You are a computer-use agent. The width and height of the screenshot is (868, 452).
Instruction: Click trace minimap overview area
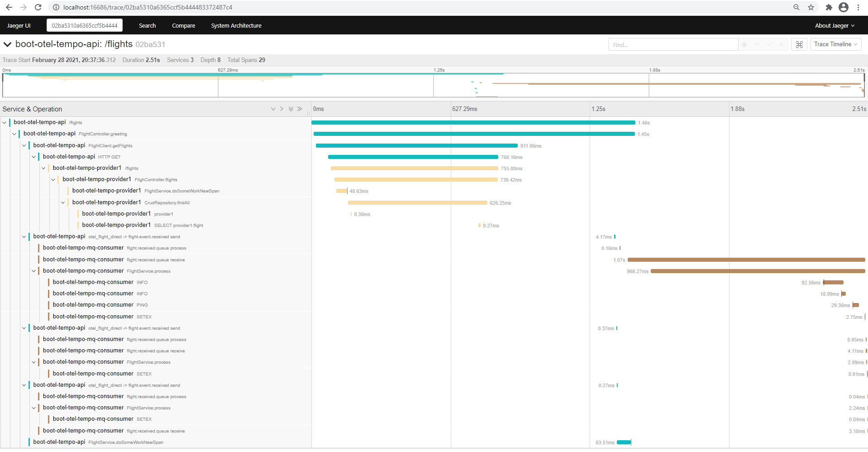[434, 85]
